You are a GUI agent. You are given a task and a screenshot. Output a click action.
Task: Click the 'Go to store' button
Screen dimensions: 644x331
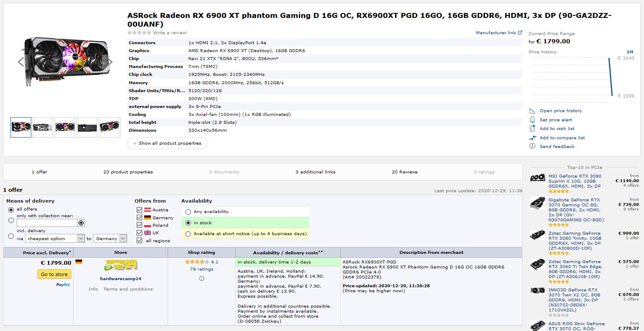[x=54, y=274]
